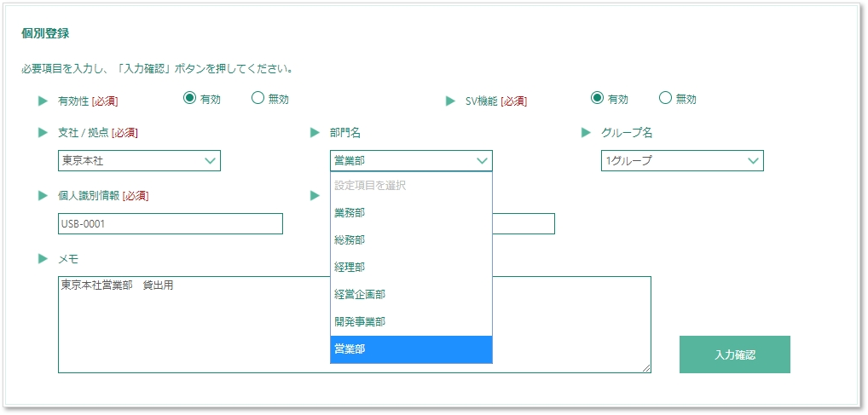The image size is (868, 415).
Task: Click the メモ label
Action: pos(68,259)
